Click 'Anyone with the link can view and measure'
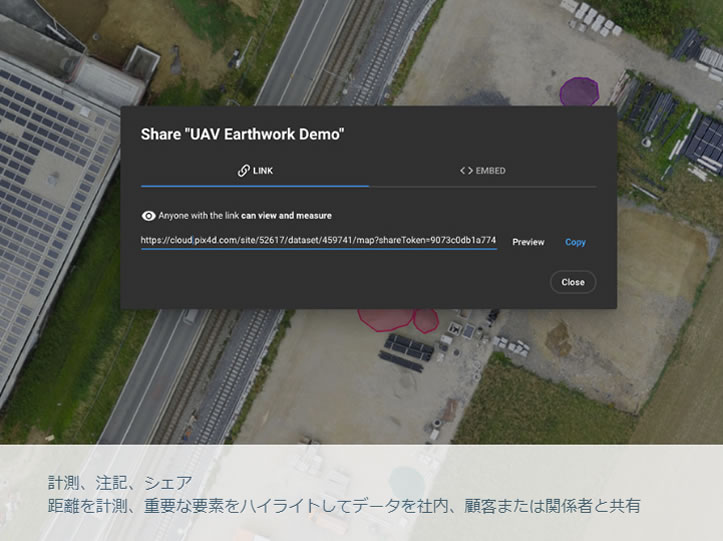Screen dimensions: 723x541 click(x=245, y=216)
